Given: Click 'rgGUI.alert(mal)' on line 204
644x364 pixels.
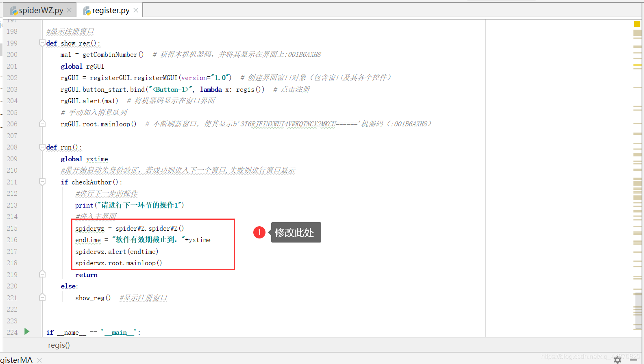Looking at the screenshot, I should (x=89, y=101).
